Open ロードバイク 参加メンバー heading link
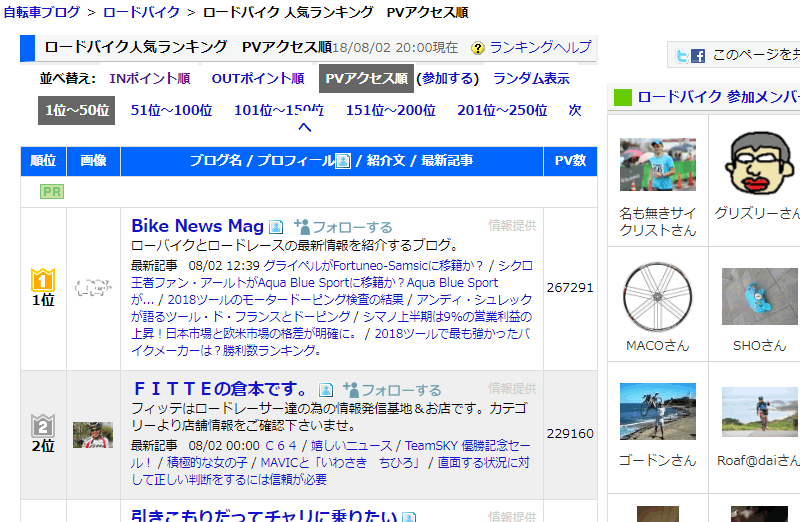Viewport: 800px width, 522px height. [x=718, y=97]
